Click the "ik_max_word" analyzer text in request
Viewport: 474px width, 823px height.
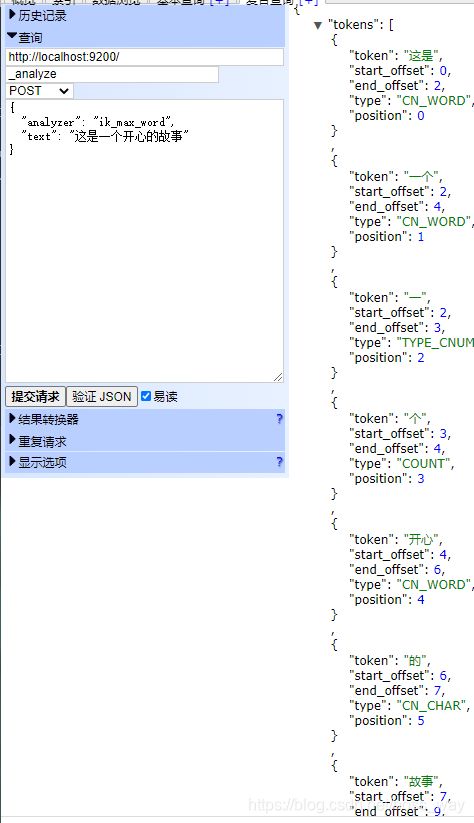tap(132, 122)
